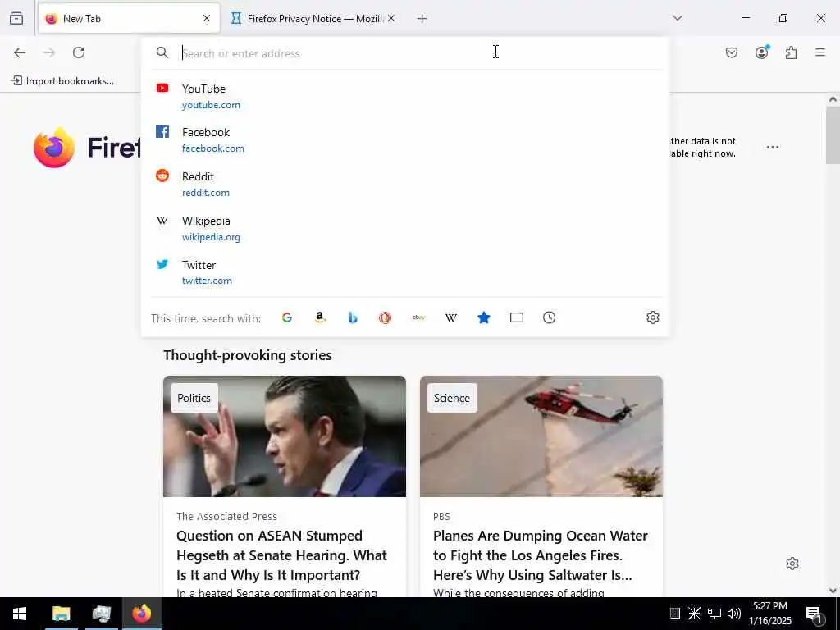This screenshot has height=630, width=840.
Task: Search this time with eBay
Action: (x=418, y=317)
